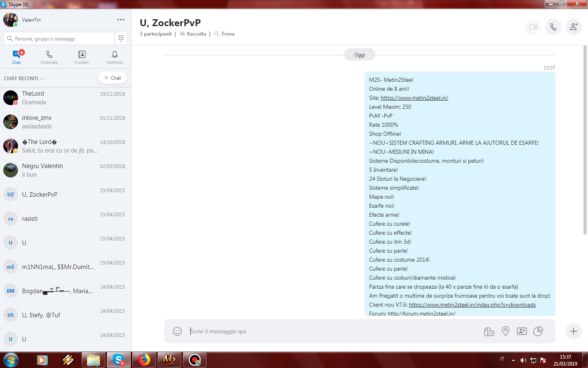The width and height of the screenshot is (588, 368).
Task: Open Skype from the taskbar
Action: pyautogui.click(x=119, y=360)
